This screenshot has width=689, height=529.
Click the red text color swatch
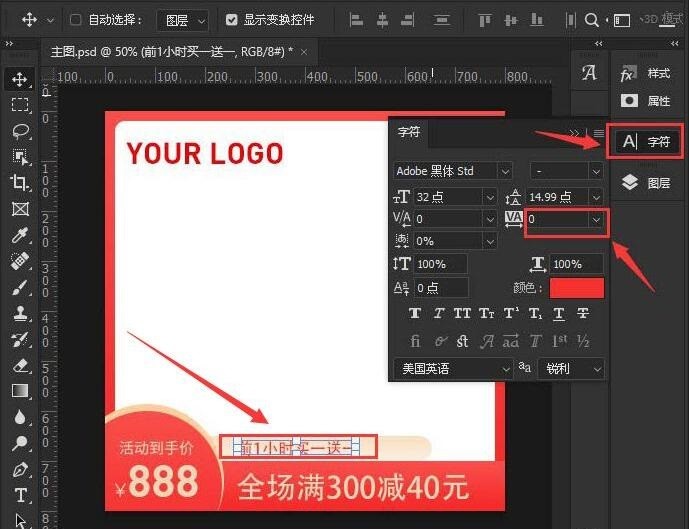click(x=577, y=288)
